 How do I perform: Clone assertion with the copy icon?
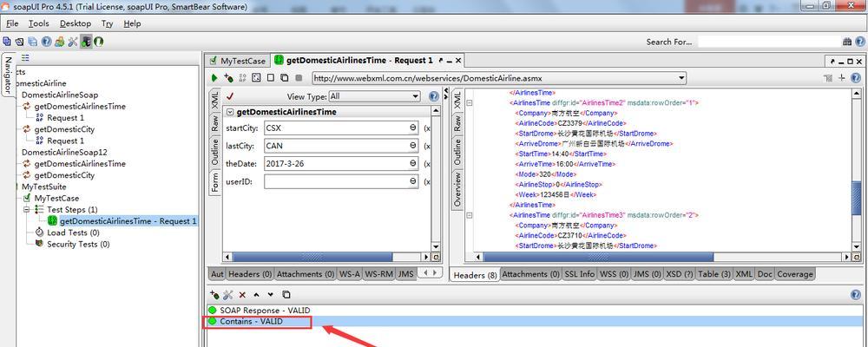286,295
